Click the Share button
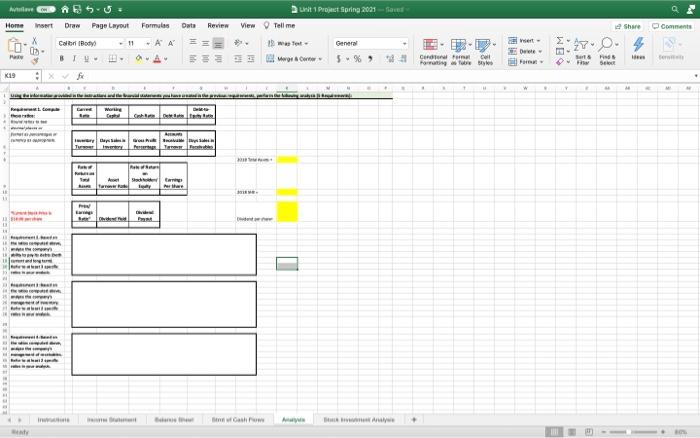The width and height of the screenshot is (700, 438). [x=628, y=27]
